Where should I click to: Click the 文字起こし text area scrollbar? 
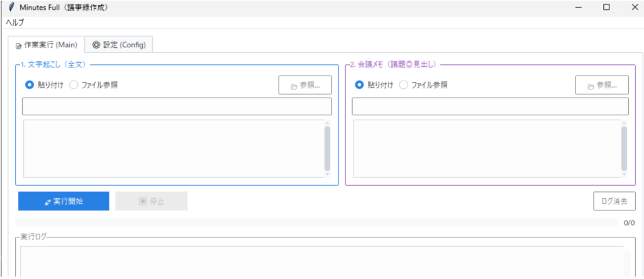click(x=327, y=149)
